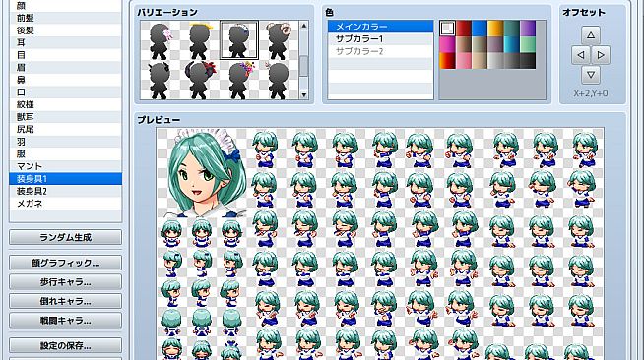Screen dimensions: 644x360
Task: Select 羽 in the parts list
Action: point(65,142)
